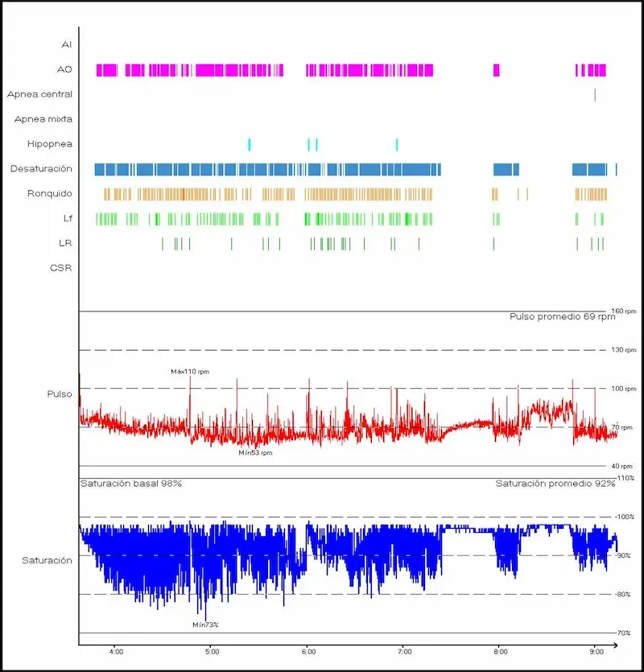This screenshot has width=644, height=672.
Task: Click the 40 rpm axis label
Action: (x=622, y=466)
